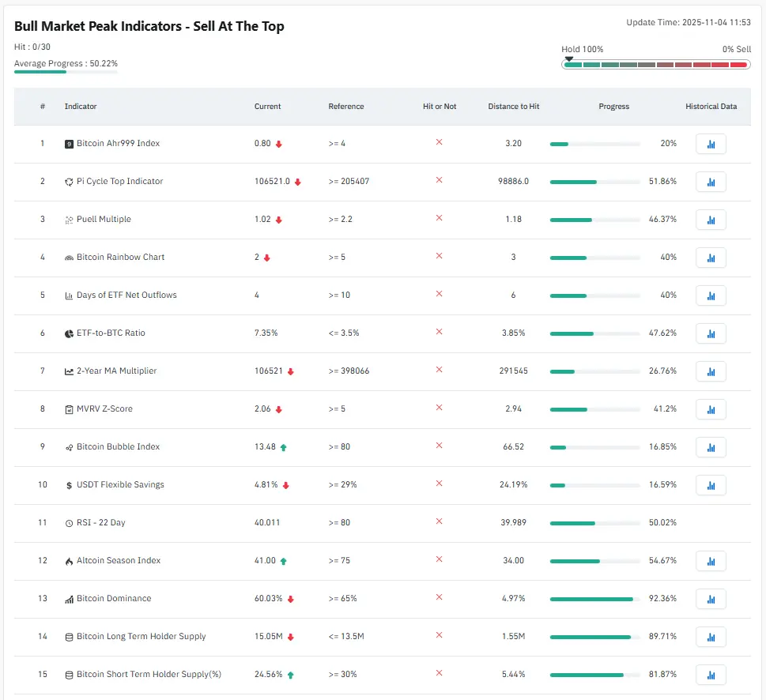Click the Progress column header
The image size is (766, 700).
coord(613,107)
